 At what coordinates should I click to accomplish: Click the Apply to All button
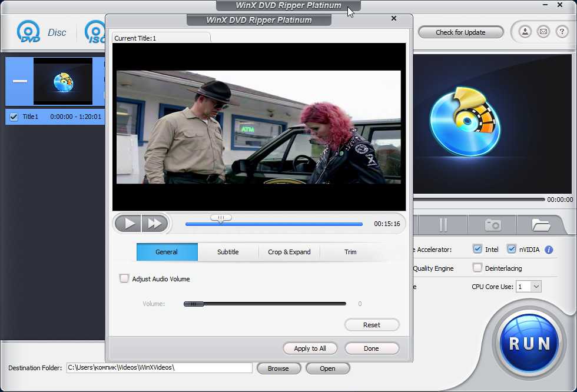(x=310, y=348)
